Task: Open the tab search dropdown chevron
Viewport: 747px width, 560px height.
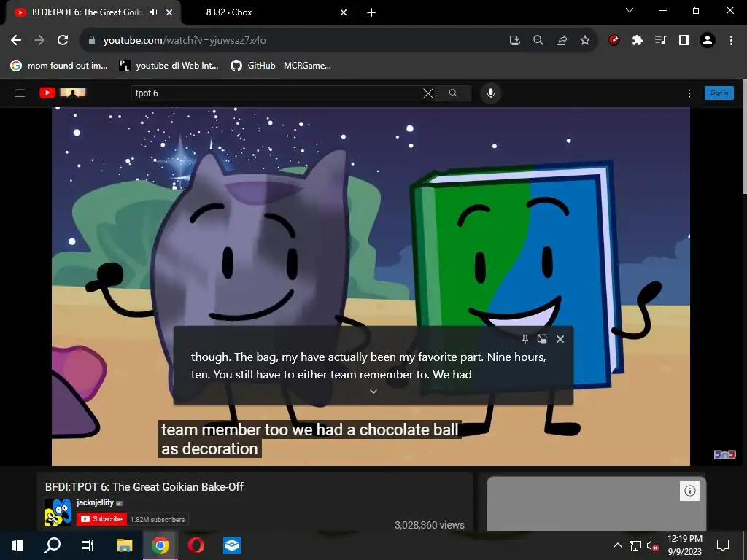Action: coord(630,10)
